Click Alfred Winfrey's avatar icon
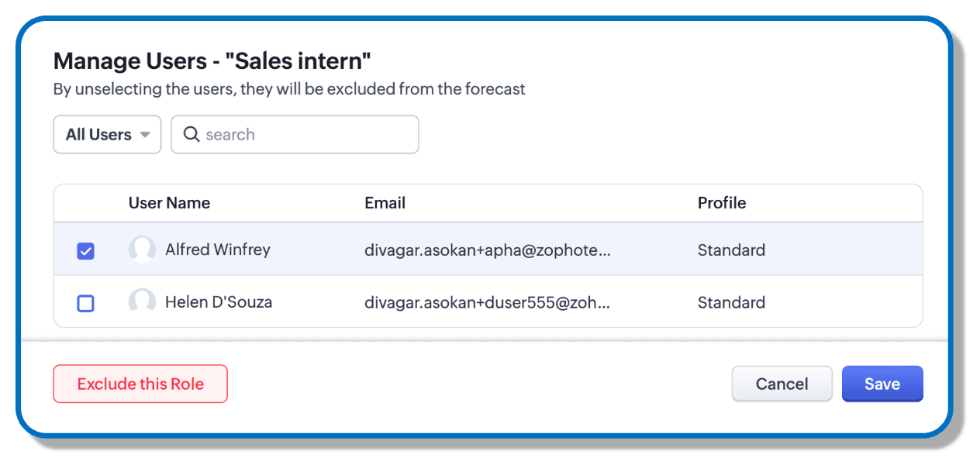This screenshot has height=465, width=980. 142,250
